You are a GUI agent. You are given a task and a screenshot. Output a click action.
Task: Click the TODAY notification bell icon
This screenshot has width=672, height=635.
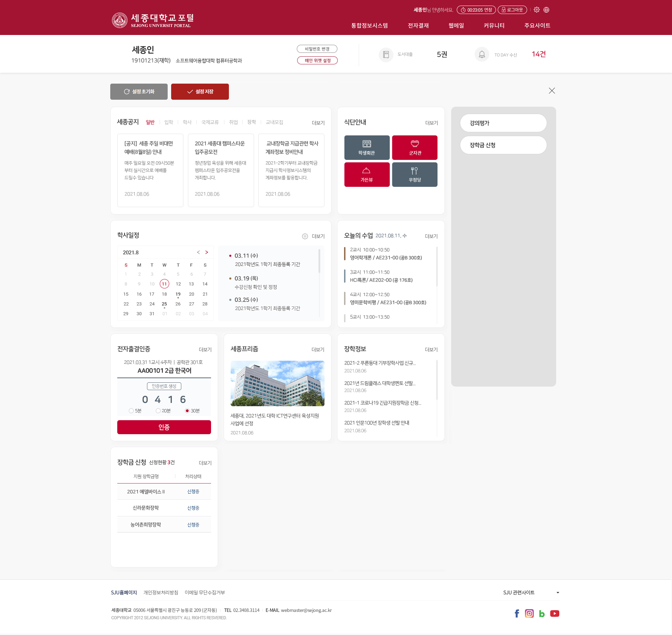click(x=482, y=54)
